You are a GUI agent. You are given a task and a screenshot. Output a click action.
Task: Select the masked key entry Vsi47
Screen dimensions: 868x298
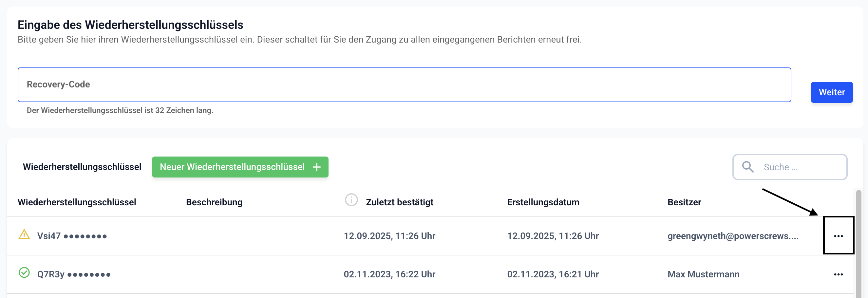tap(72, 236)
